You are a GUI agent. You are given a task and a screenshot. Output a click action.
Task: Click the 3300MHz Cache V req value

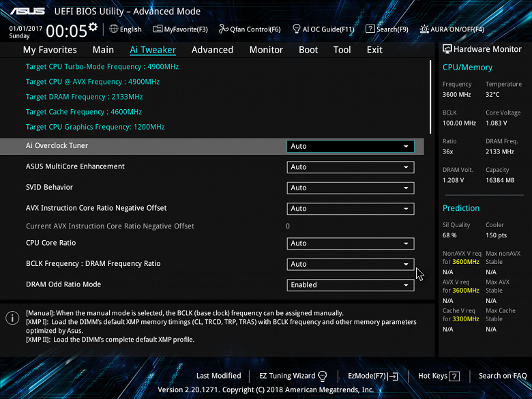(465, 319)
